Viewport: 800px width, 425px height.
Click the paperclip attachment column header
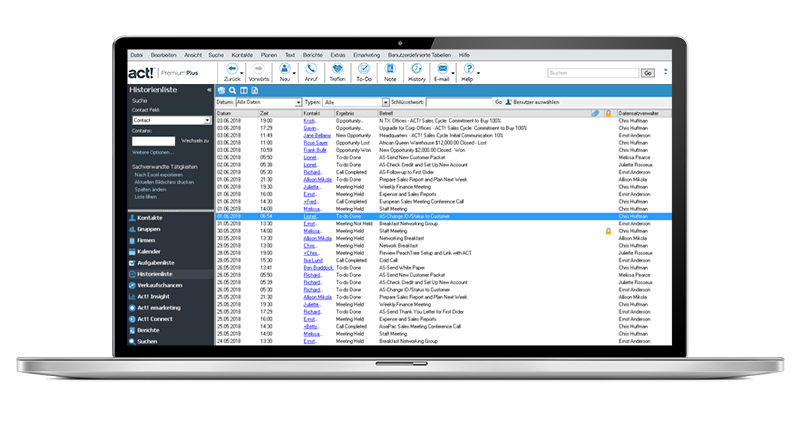click(x=595, y=113)
